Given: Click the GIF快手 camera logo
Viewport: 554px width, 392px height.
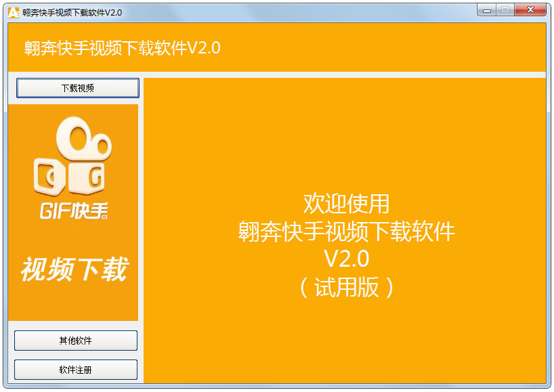Looking at the screenshot, I should [72, 156].
